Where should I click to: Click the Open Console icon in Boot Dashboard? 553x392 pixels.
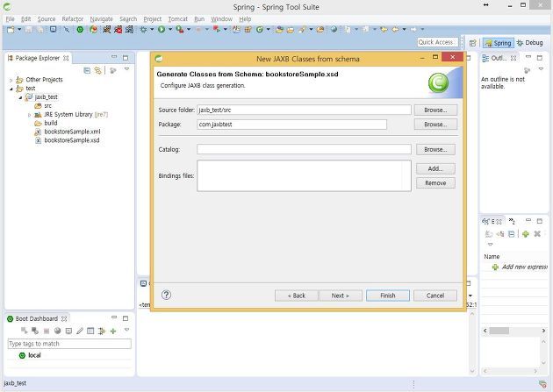[x=68, y=331]
